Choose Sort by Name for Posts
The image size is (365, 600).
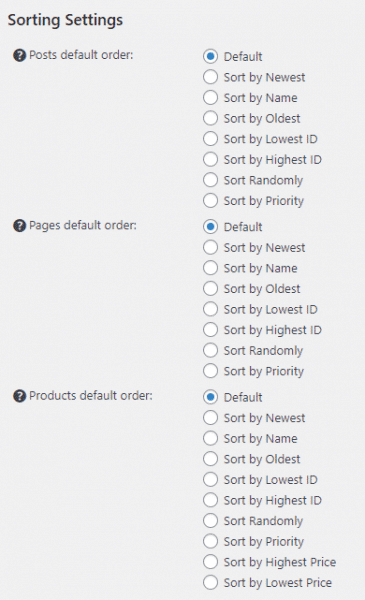[x=210, y=98]
